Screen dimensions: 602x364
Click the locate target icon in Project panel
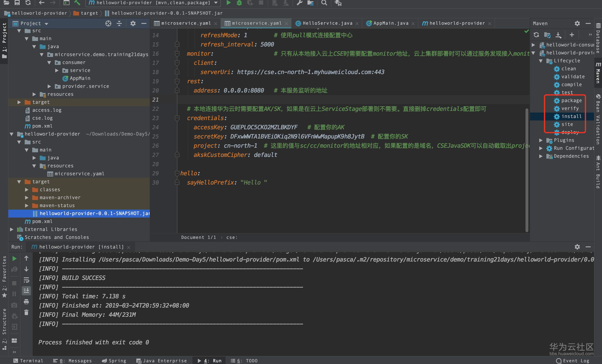coord(108,23)
